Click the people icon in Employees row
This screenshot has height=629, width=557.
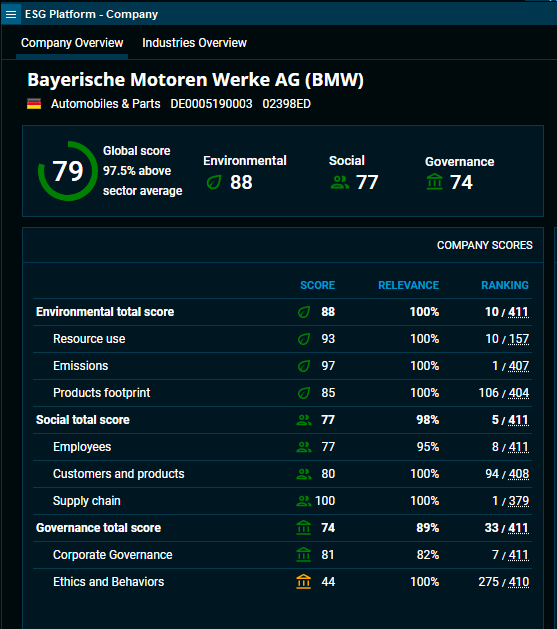[x=304, y=447]
